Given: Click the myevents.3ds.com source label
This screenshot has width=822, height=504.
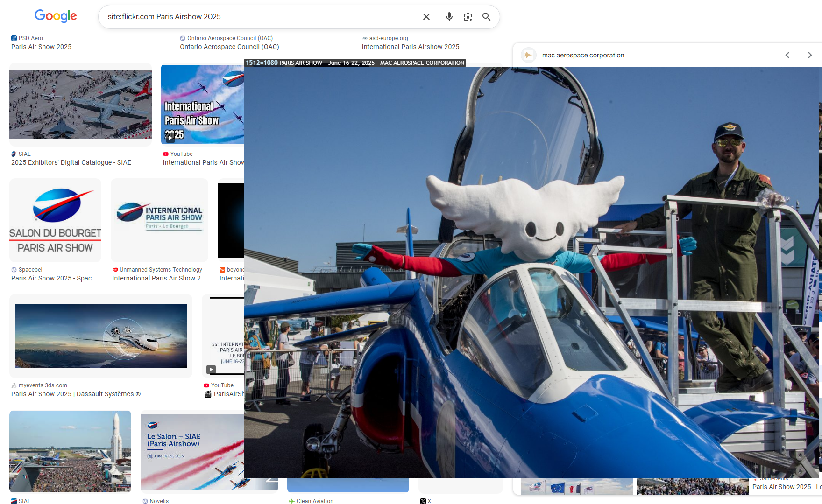Looking at the screenshot, I should click(x=43, y=385).
